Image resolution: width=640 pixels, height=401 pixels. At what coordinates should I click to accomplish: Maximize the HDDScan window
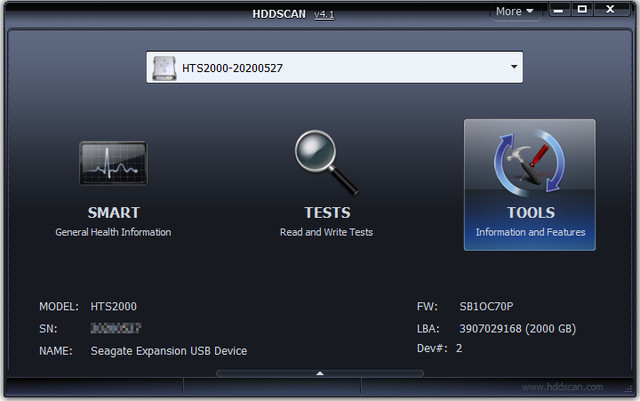[x=582, y=9]
